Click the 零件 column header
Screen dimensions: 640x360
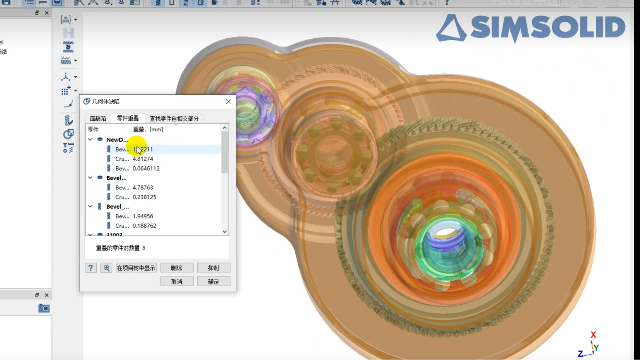[x=93, y=129]
